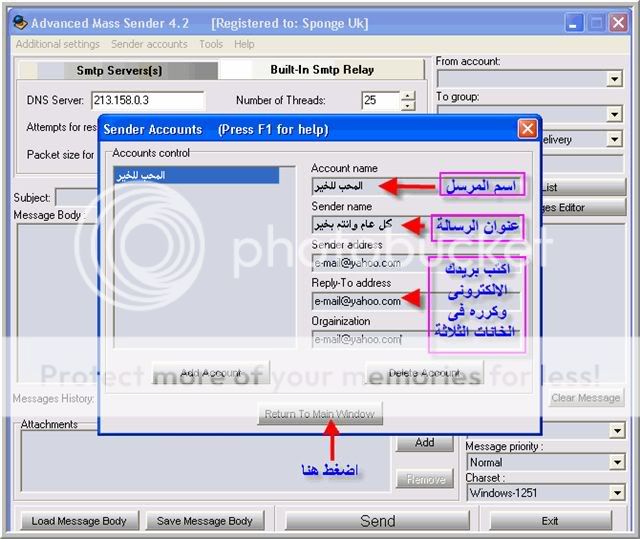This screenshot has height=539, width=640.
Task: Close the Sender Accounts dialog
Action: [527, 129]
